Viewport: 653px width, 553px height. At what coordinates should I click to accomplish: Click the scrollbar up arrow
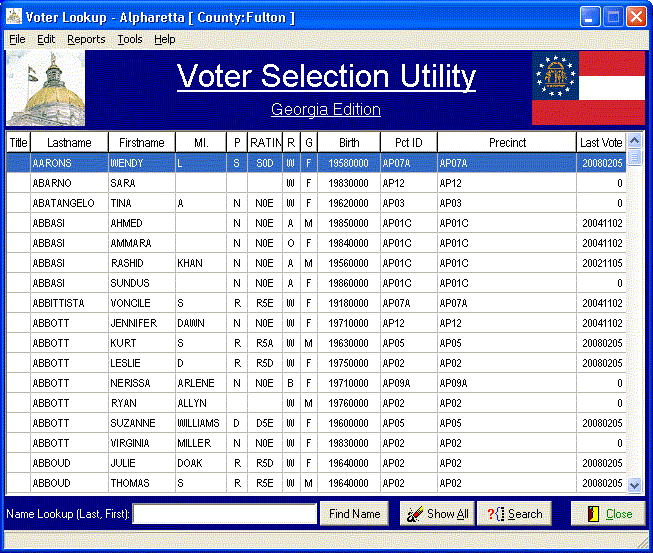click(634, 141)
